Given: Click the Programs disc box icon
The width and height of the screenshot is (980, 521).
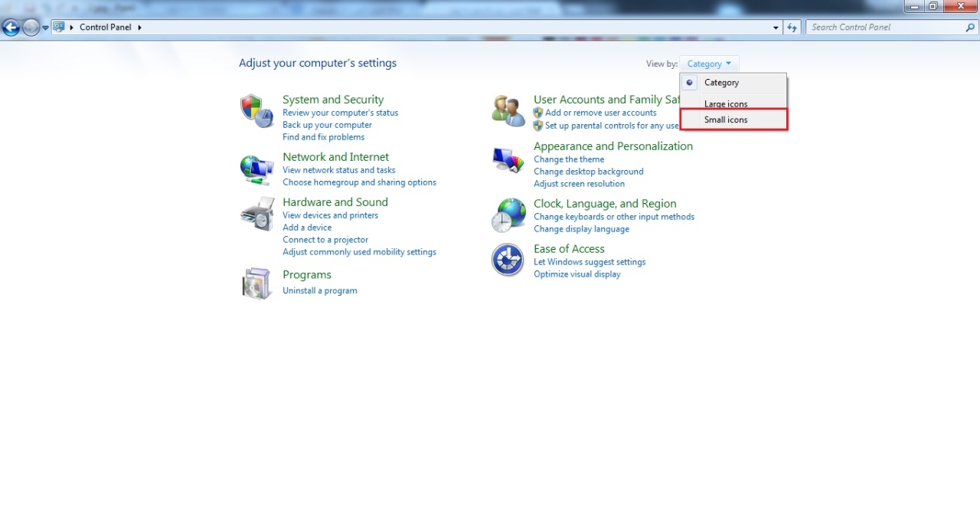Looking at the screenshot, I should pos(256,283).
